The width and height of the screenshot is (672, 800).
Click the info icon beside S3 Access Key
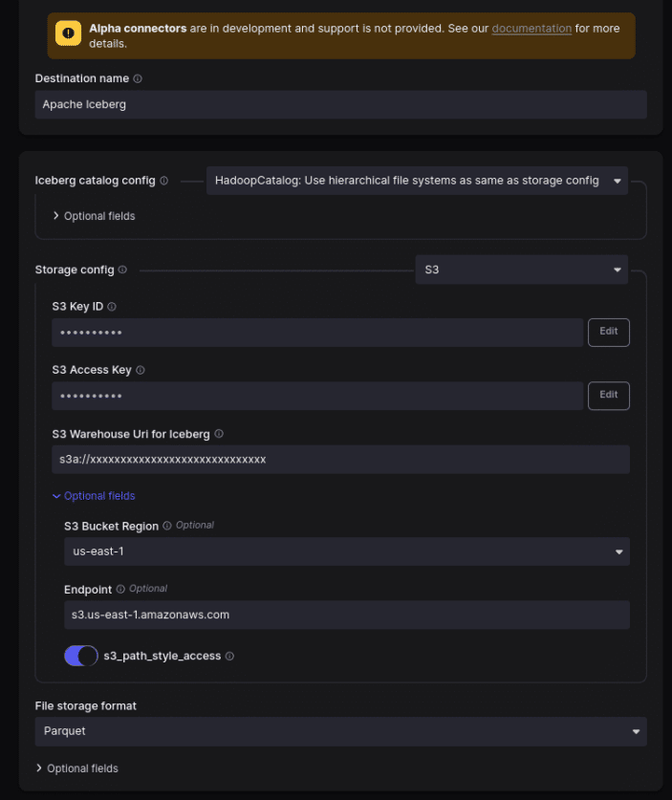[141, 370]
